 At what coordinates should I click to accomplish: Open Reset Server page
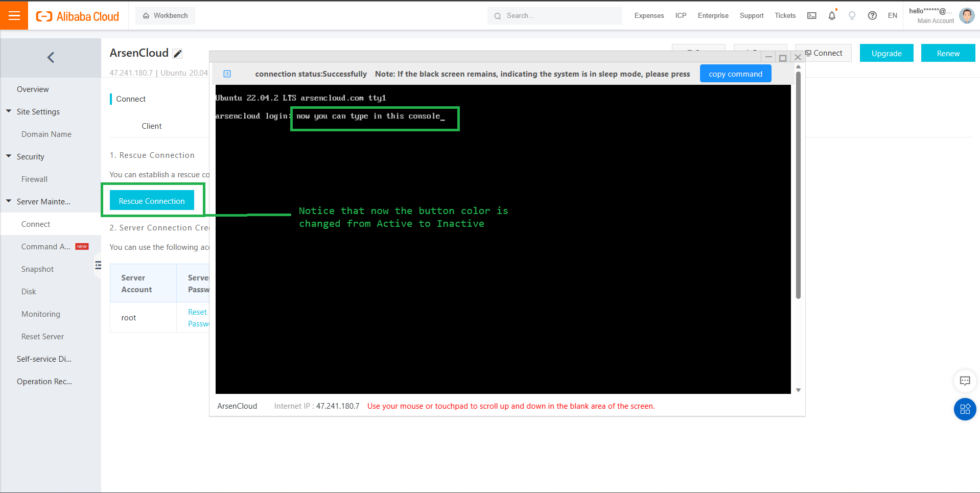tap(42, 337)
